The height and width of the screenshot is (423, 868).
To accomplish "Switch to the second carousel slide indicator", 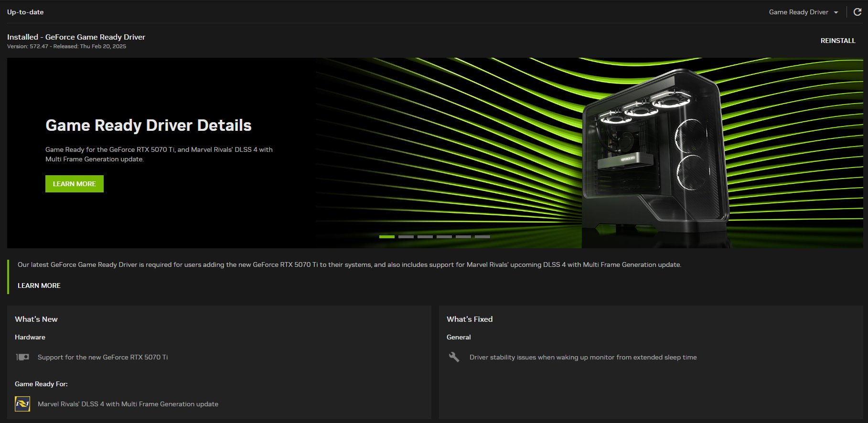I will tap(406, 237).
